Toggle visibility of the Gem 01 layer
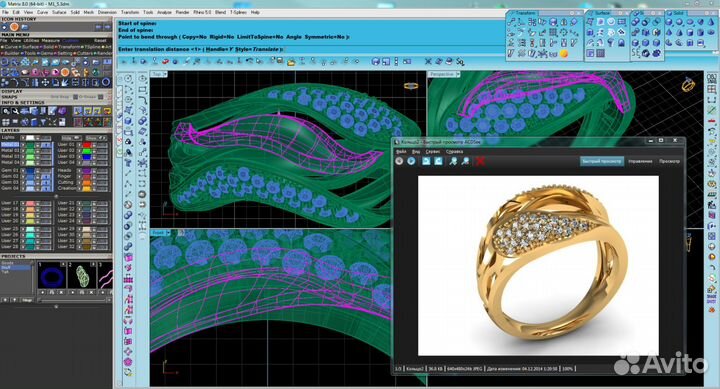Viewport: 720px width, 389px height. [x=23, y=170]
